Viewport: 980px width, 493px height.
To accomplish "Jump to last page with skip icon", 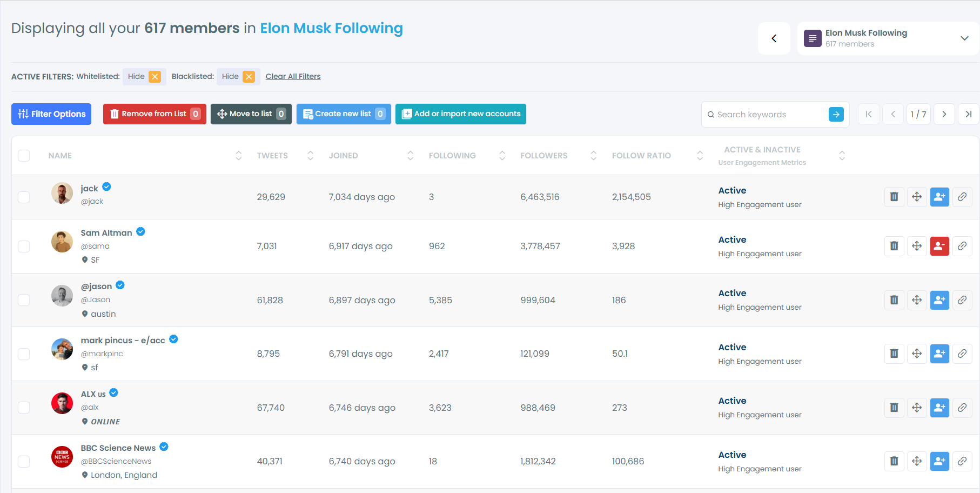I will 968,114.
